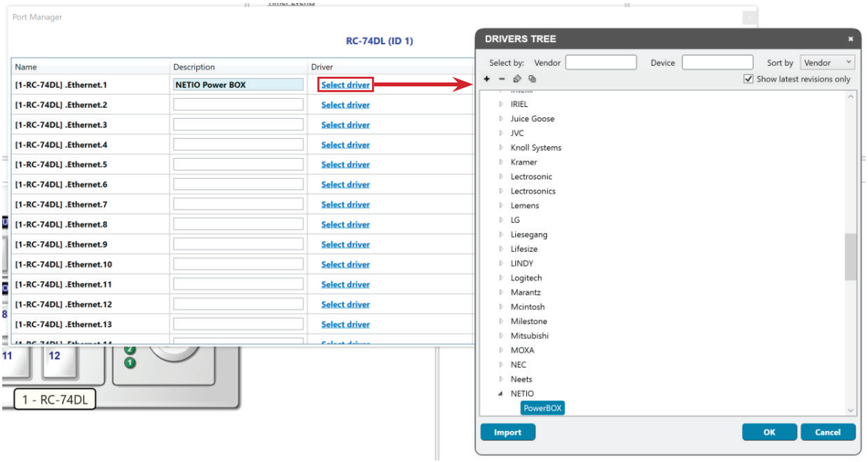The width and height of the screenshot is (868, 462).
Task: Expand the Kramer vendor arrow
Action: [x=500, y=162]
